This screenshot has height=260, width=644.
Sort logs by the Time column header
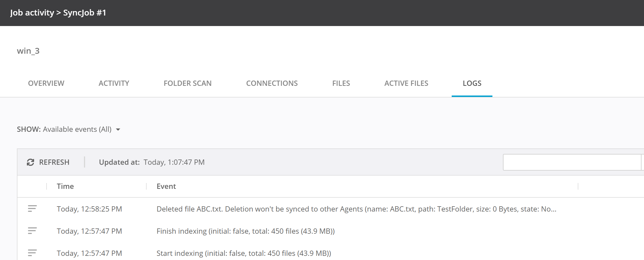(x=65, y=186)
